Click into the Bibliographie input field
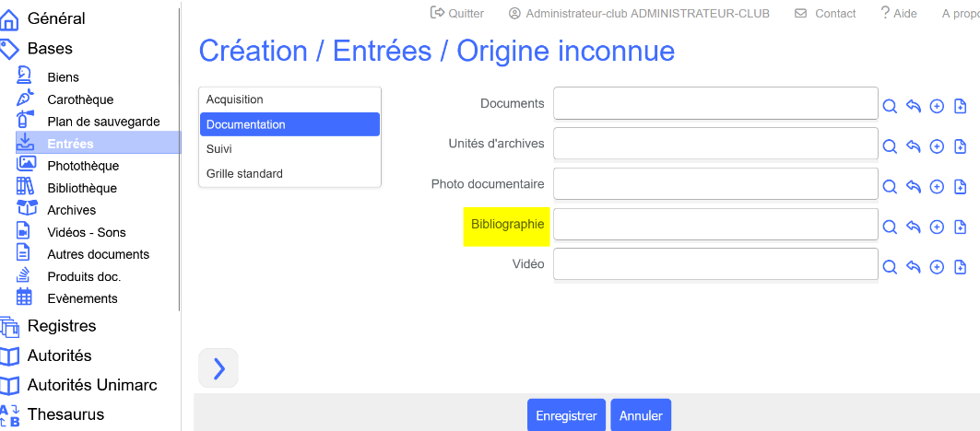 [715, 225]
